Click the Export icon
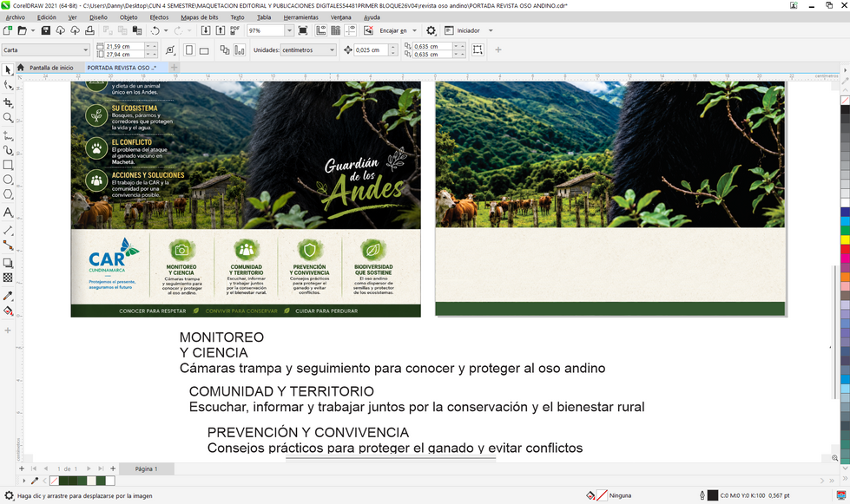 point(220,31)
